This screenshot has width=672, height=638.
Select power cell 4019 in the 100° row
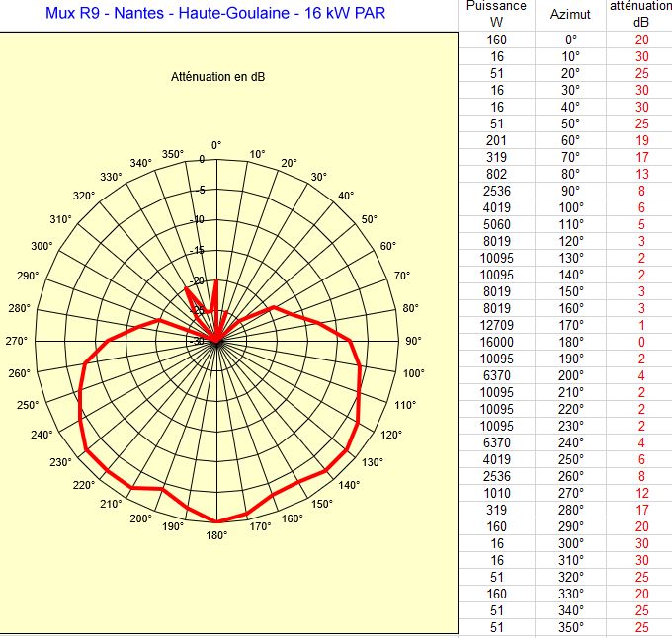coord(497,207)
